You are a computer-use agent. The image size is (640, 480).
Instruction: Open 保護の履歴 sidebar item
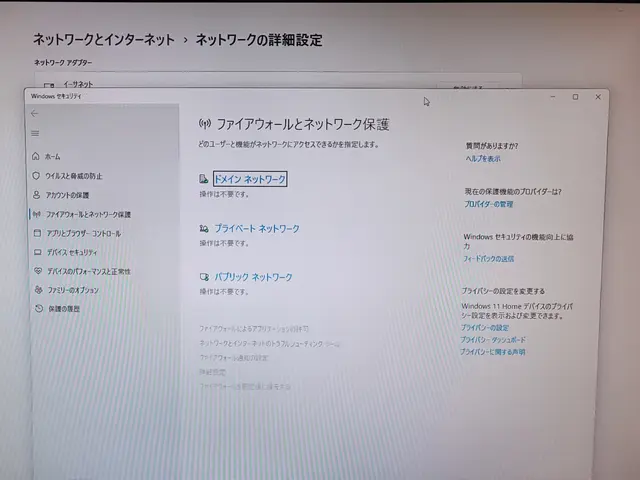[x=57, y=309]
